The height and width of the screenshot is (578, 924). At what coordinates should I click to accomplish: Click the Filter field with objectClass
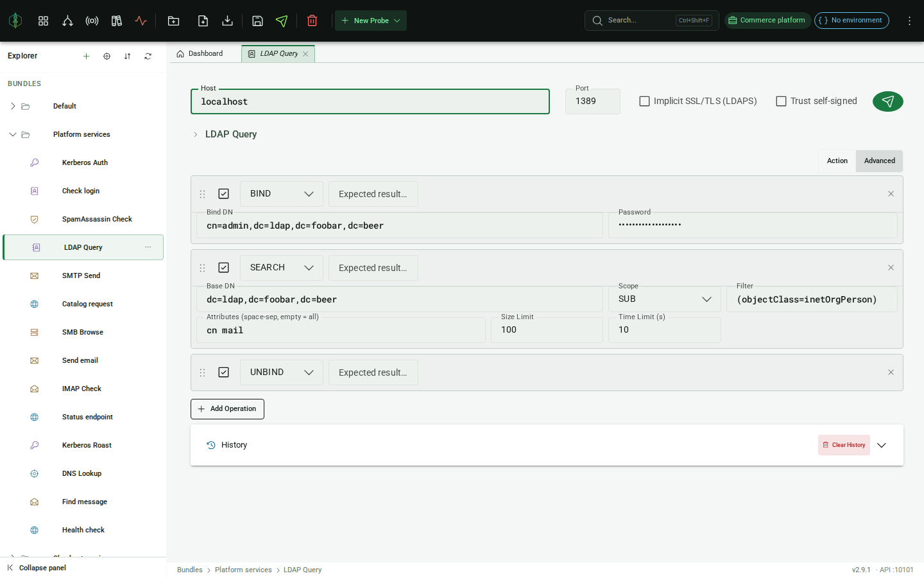pyautogui.click(x=812, y=299)
